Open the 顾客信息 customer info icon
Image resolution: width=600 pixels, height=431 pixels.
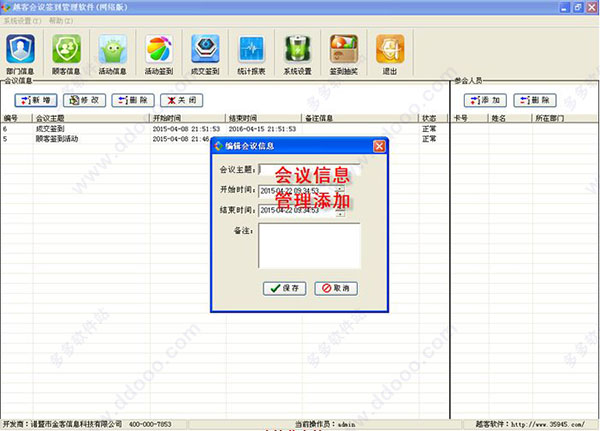click(66, 53)
